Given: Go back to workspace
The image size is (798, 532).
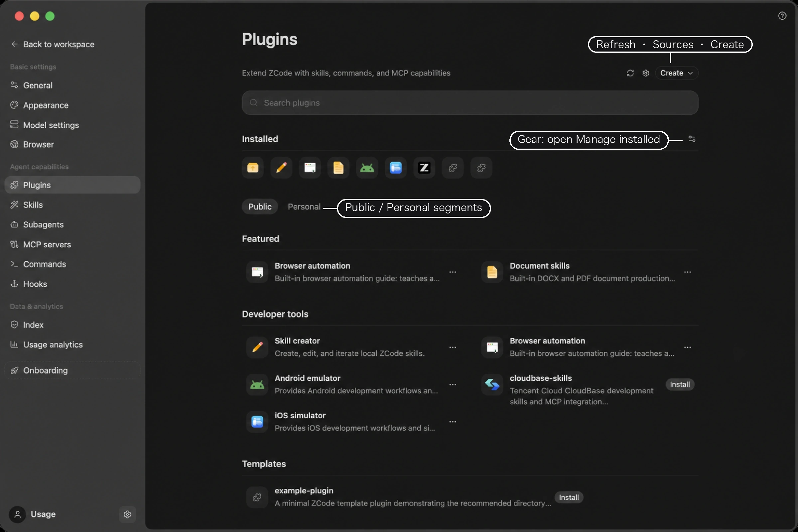Looking at the screenshot, I should (53, 44).
